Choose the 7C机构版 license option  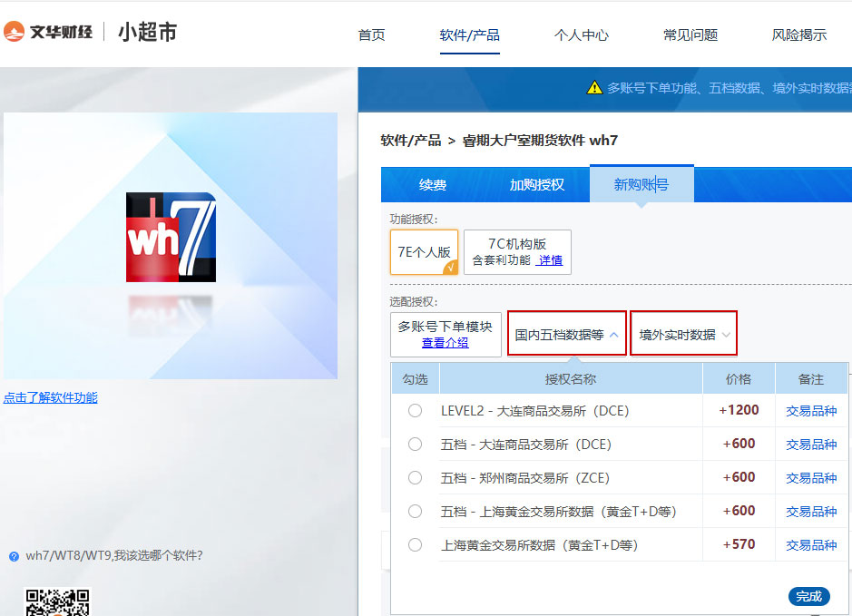pos(516,244)
